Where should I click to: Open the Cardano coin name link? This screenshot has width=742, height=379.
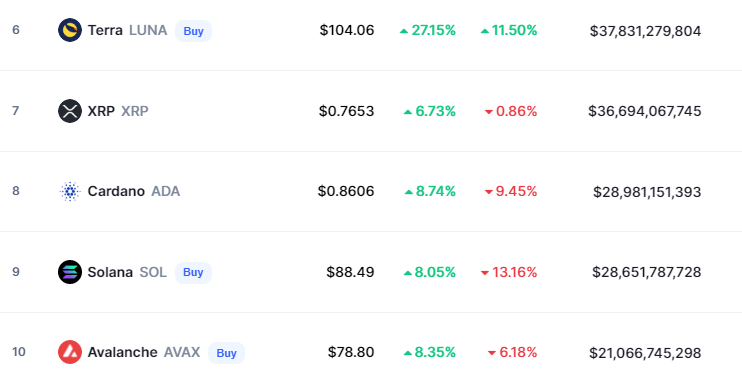pyautogui.click(x=116, y=191)
